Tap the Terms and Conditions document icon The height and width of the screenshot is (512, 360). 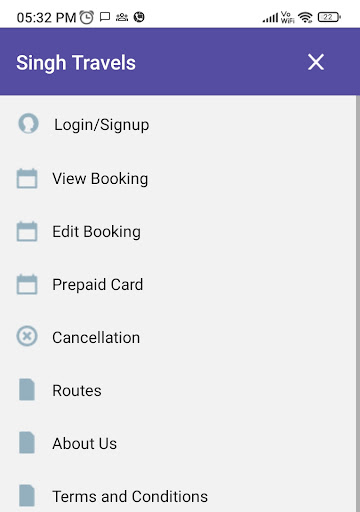[x=27, y=495]
